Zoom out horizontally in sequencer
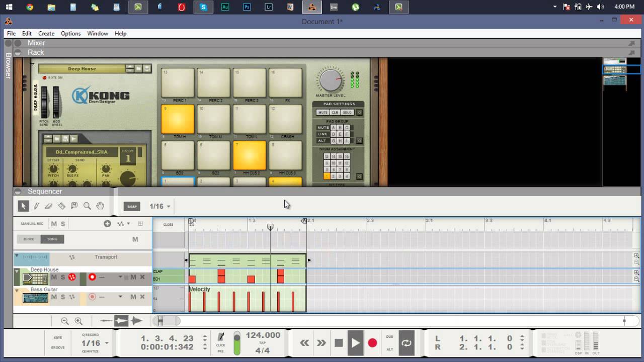This screenshot has height=362, width=644. (x=65, y=321)
